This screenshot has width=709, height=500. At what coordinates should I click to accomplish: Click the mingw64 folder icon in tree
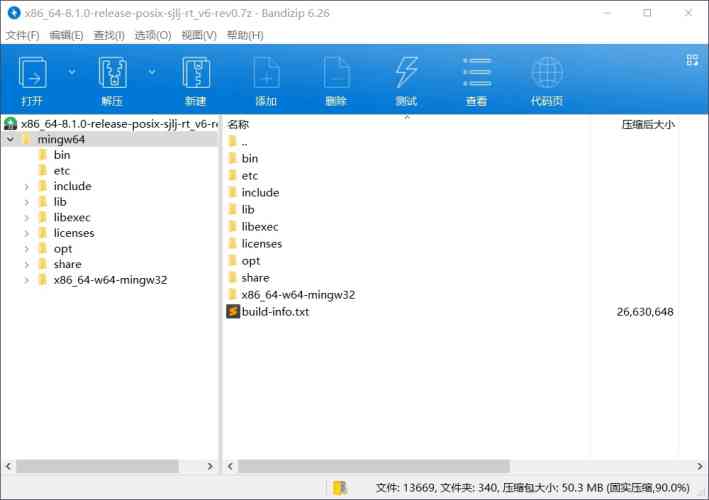coord(27,139)
